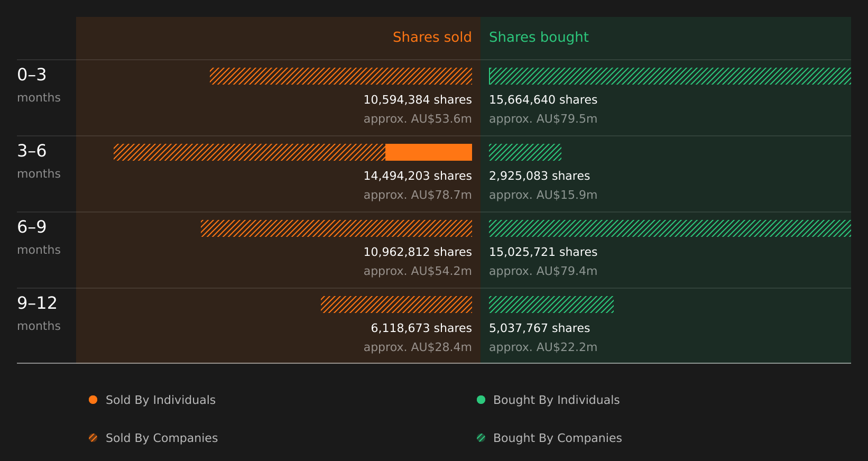Click the 0–3 months row label
Viewport: 868px width, 461px height.
pyautogui.click(x=39, y=85)
